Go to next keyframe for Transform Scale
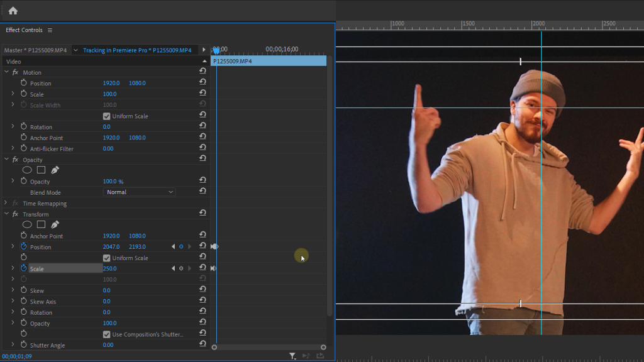Image resolution: width=644 pixels, height=362 pixels. 189,268
